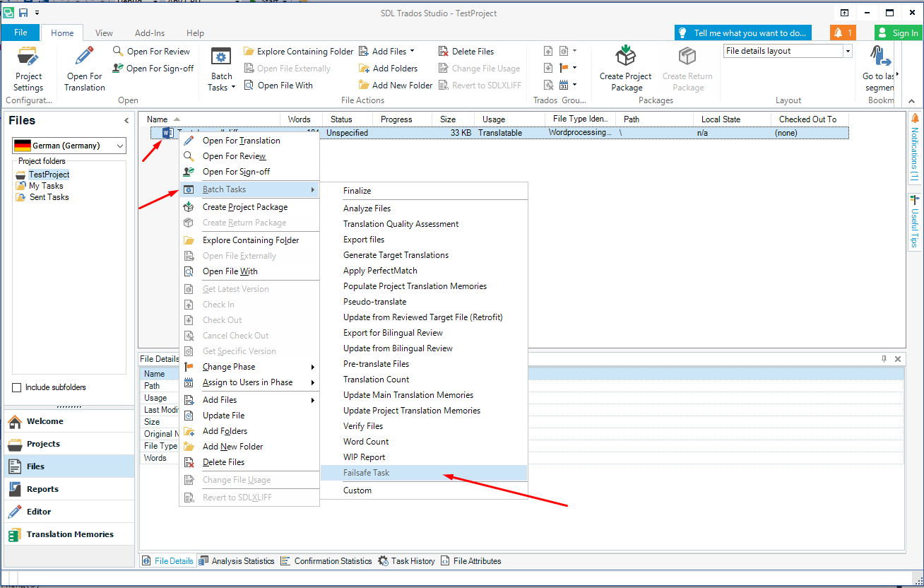The image size is (924, 588).
Task: Expand Add Files submenu in context menu
Action: pyautogui.click(x=249, y=400)
